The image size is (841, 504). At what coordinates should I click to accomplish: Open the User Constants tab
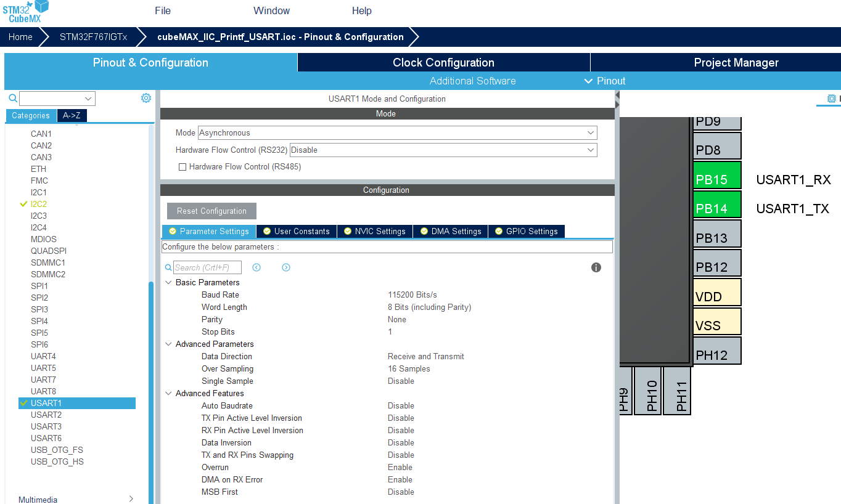pyautogui.click(x=297, y=231)
